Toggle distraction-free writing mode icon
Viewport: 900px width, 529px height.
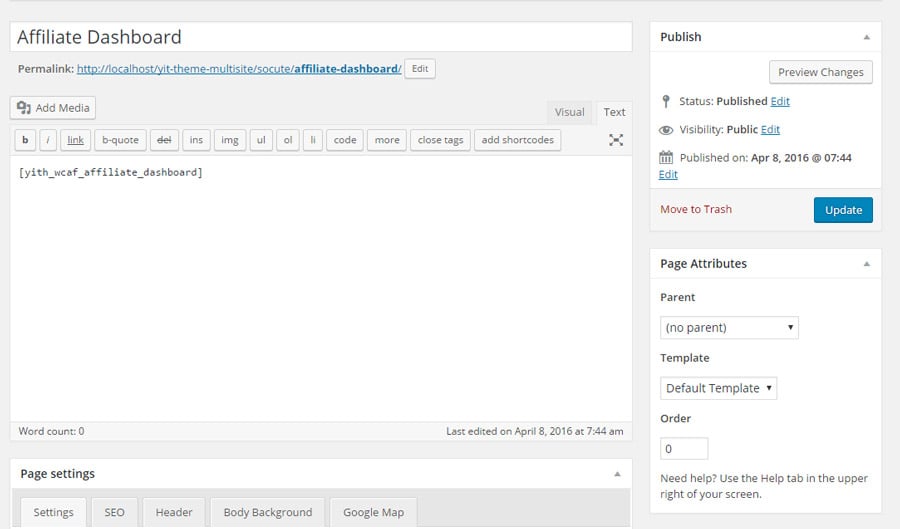click(x=616, y=140)
